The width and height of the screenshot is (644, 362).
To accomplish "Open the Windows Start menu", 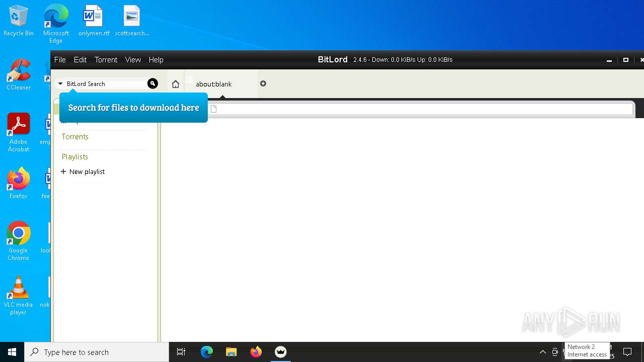I will pyautogui.click(x=12, y=352).
